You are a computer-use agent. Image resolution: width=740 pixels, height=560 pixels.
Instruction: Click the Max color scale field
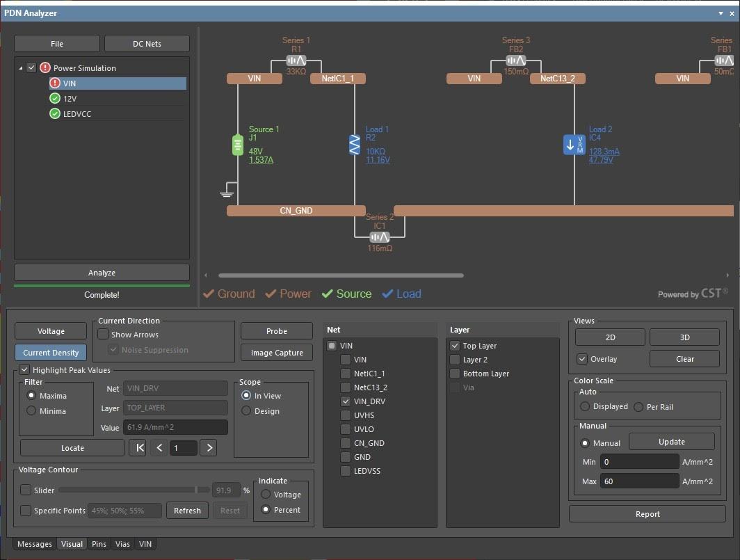(x=639, y=481)
